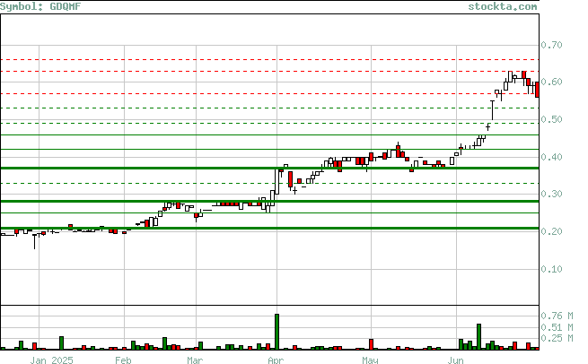This screenshot has width=588, height=364.
Task: Click the stockta.com watermark text
Action: (503, 6)
